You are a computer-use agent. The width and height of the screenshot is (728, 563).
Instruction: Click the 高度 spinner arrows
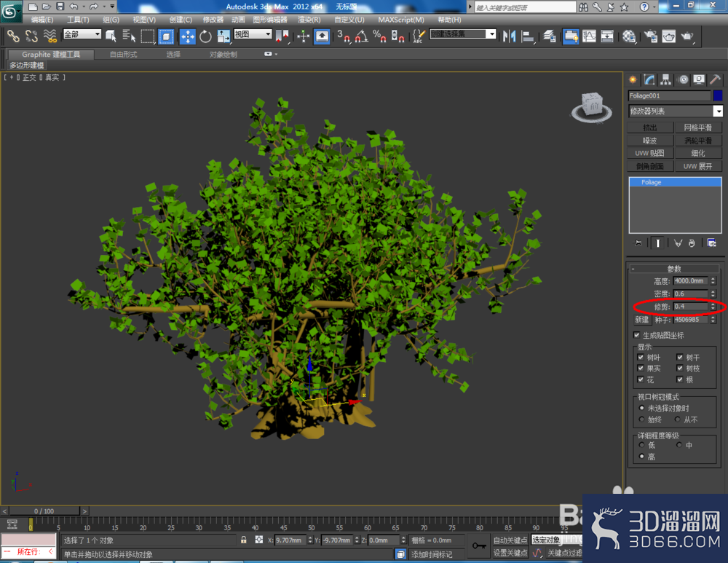tap(713, 280)
